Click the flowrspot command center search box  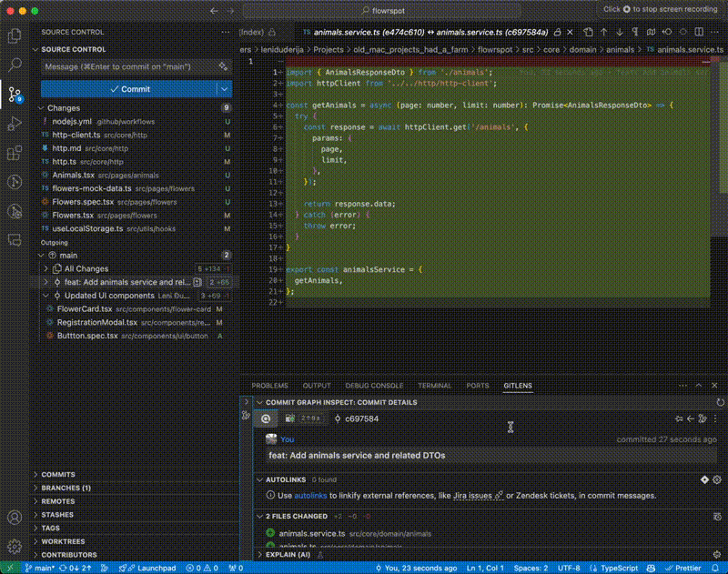(382, 10)
